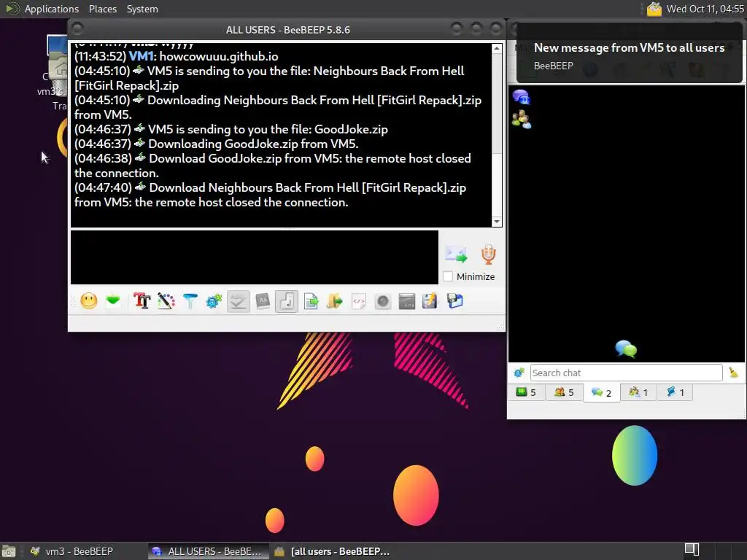Click the grey circular record icon
The width and height of the screenshot is (747, 560).
click(x=382, y=301)
